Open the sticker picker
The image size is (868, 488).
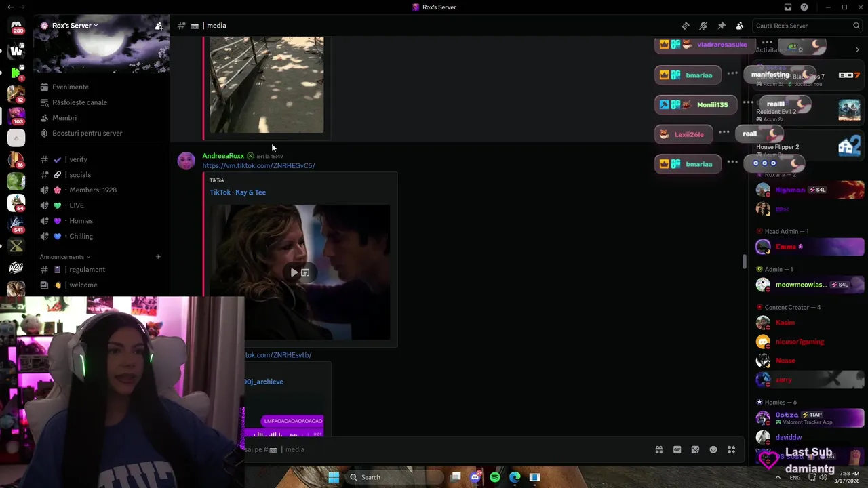click(x=695, y=449)
